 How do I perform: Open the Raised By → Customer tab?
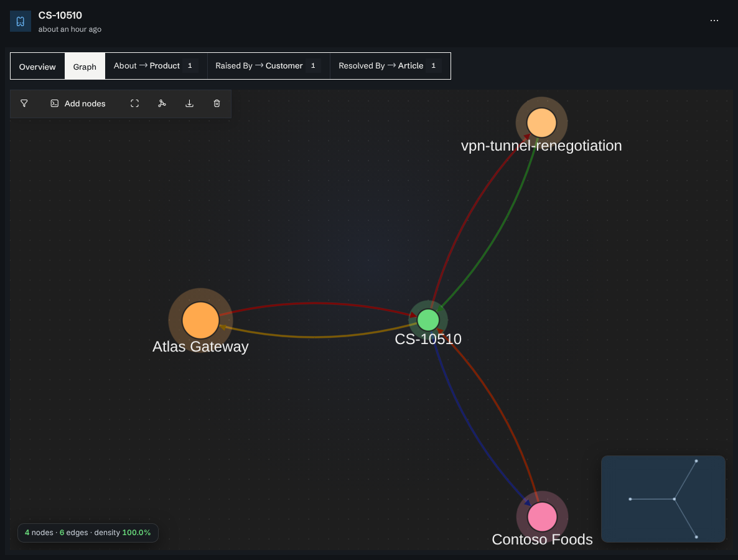pos(268,66)
